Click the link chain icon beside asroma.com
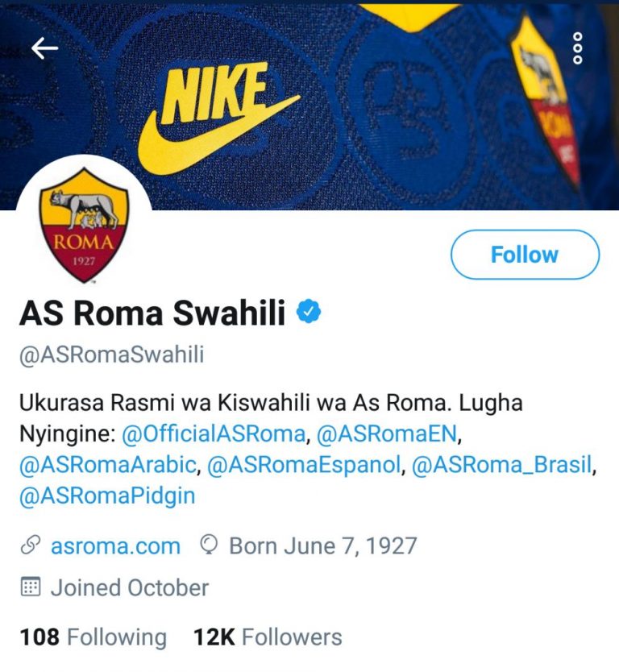Viewport: 619px width, 672px height. click(31, 545)
